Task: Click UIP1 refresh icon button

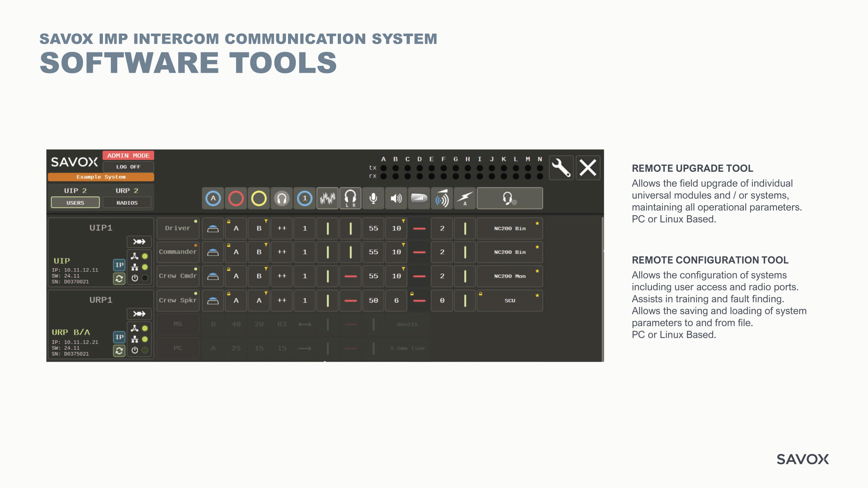Action: tap(119, 279)
